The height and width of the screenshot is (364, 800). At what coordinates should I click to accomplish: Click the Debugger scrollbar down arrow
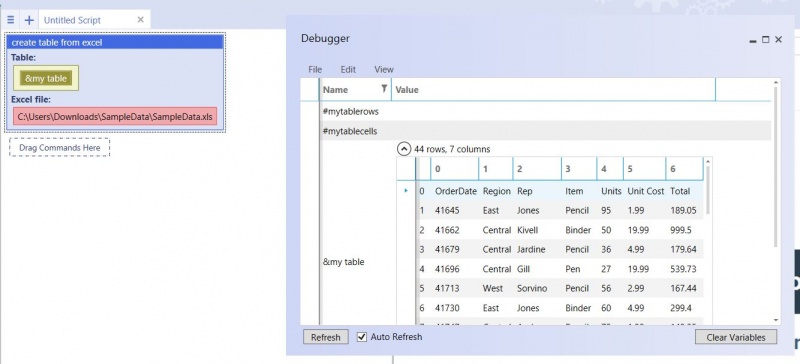776,320
